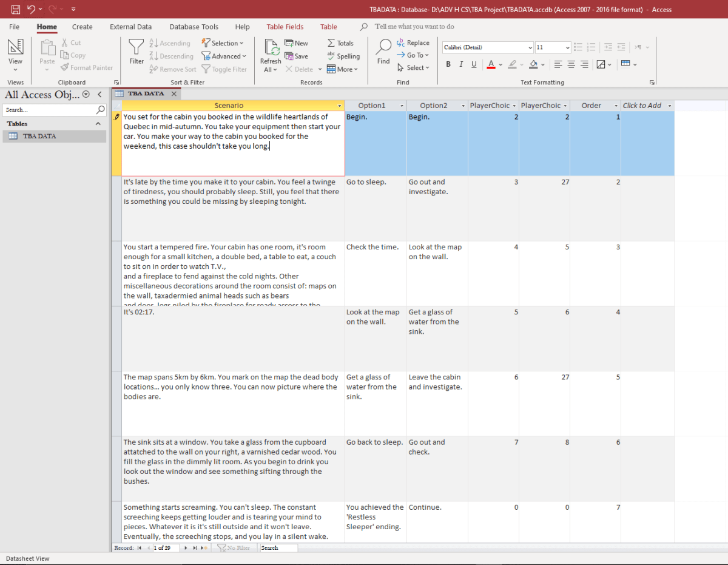Click the current record number box
The width and height of the screenshot is (728, 565).
click(166, 547)
